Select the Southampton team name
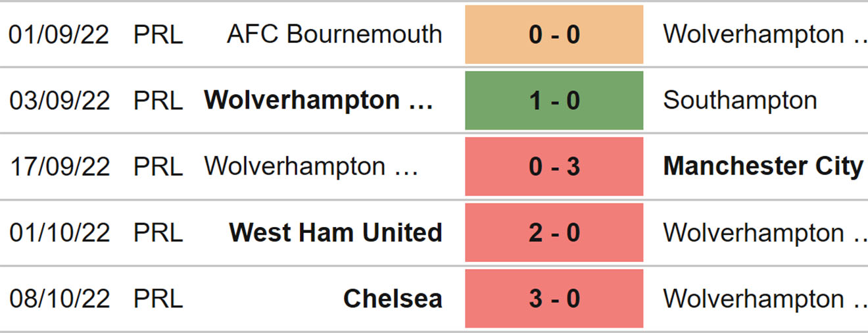Screen dimensions: 868x333 tap(740, 101)
